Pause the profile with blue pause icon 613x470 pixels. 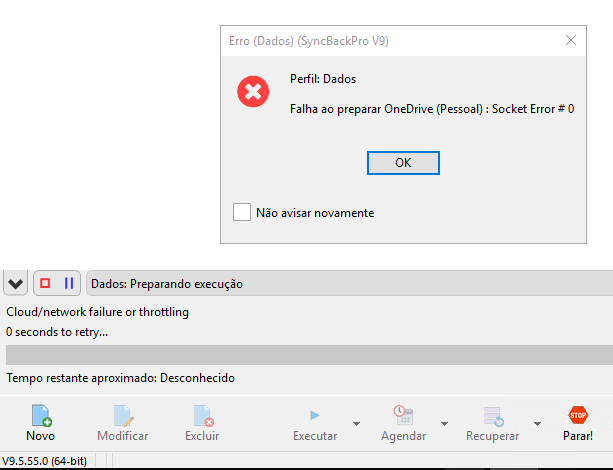69,283
